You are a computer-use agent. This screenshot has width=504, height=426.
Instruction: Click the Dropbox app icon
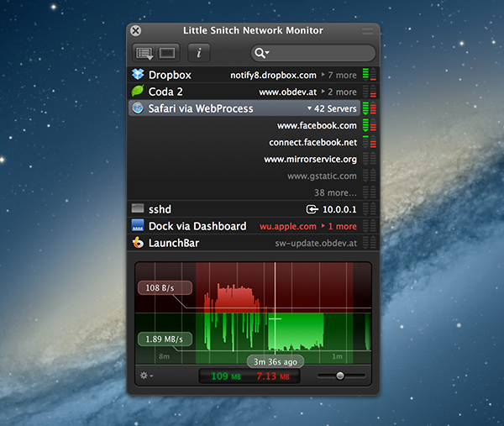(x=138, y=74)
